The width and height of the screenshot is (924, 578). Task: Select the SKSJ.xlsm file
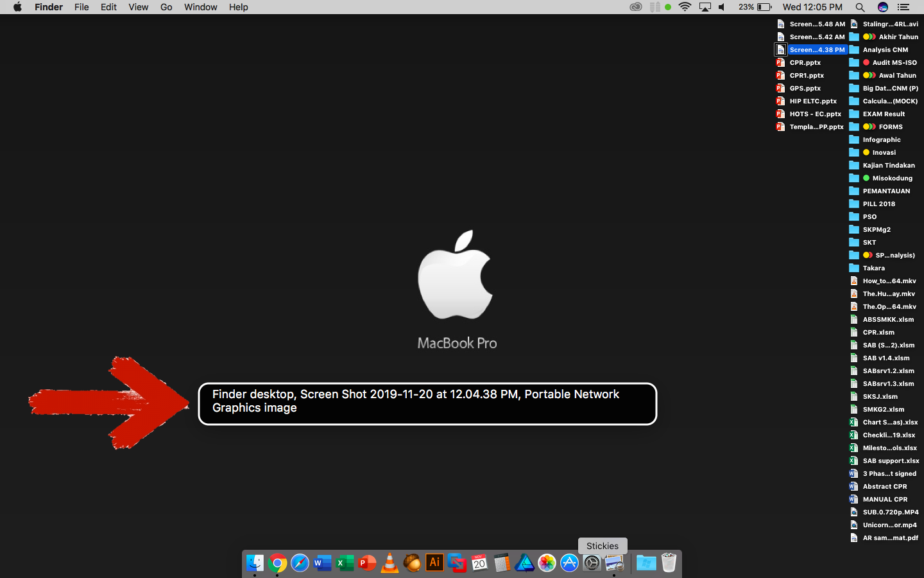click(x=874, y=396)
